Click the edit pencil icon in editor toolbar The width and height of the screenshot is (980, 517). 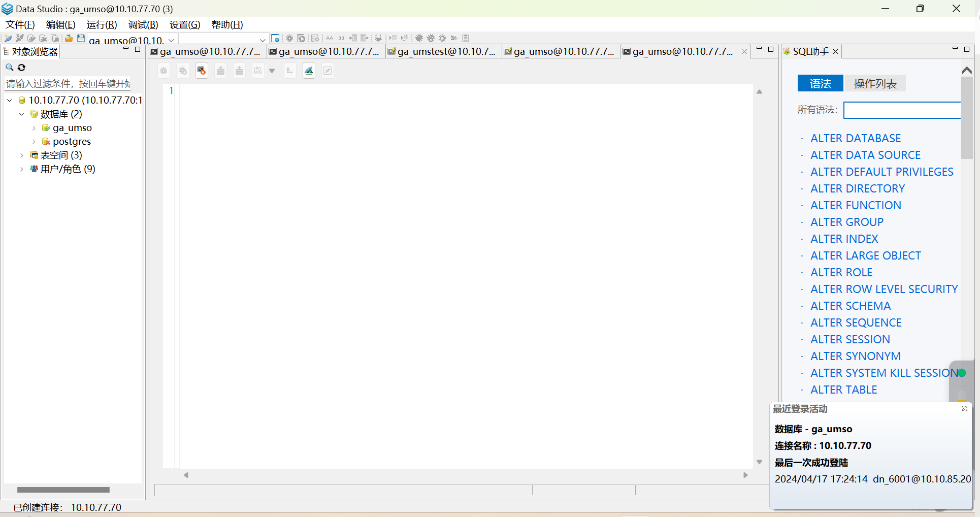[x=328, y=71]
